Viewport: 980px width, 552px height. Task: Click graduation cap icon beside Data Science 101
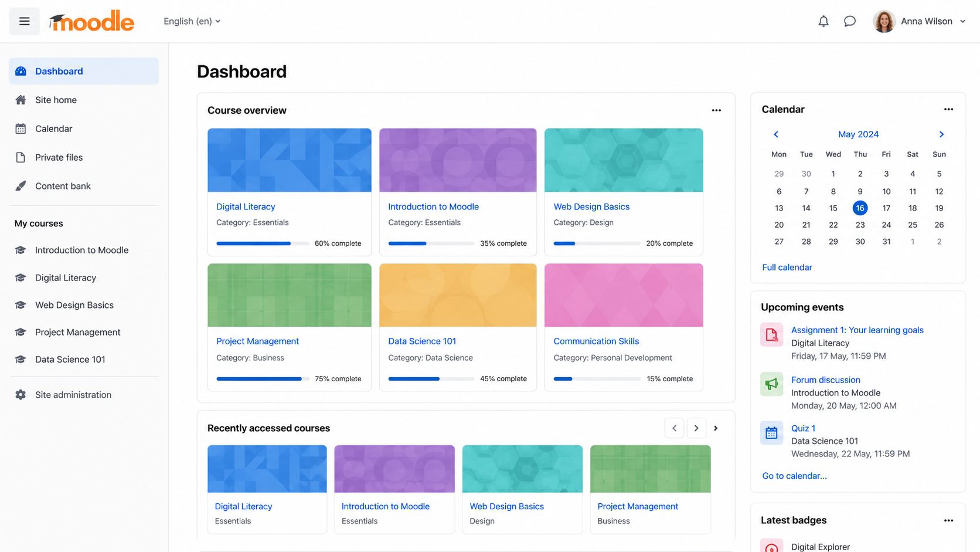point(21,360)
